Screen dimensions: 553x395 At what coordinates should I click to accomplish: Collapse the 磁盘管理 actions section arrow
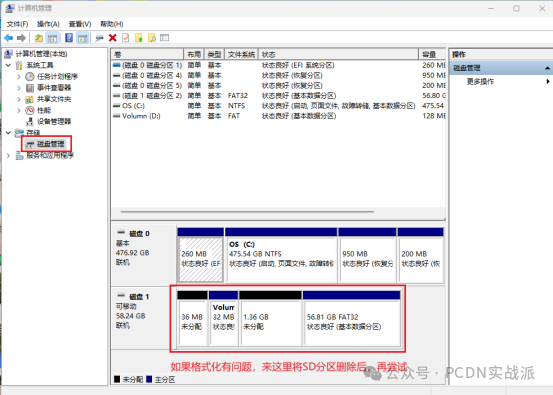(x=547, y=68)
